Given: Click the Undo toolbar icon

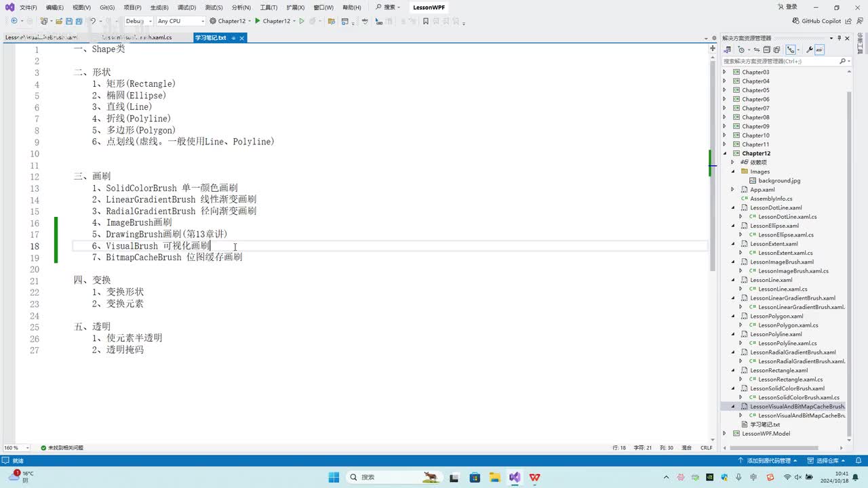Looking at the screenshot, I should coord(94,21).
